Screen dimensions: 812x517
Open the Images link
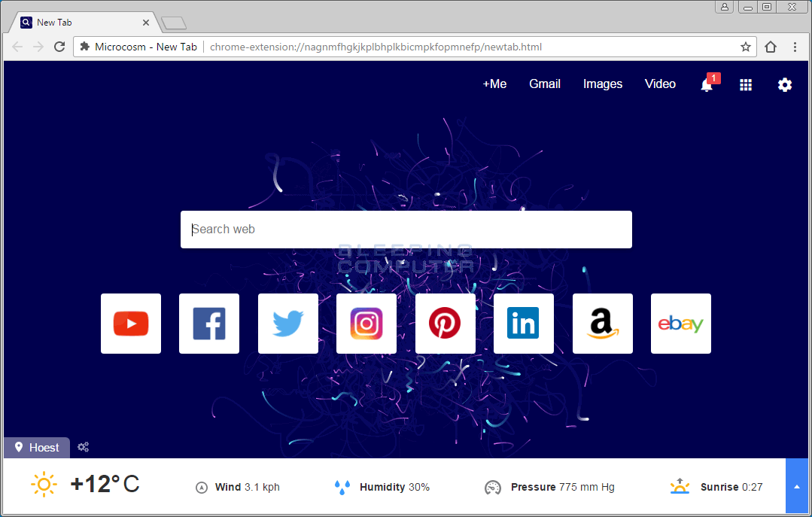pyautogui.click(x=603, y=84)
